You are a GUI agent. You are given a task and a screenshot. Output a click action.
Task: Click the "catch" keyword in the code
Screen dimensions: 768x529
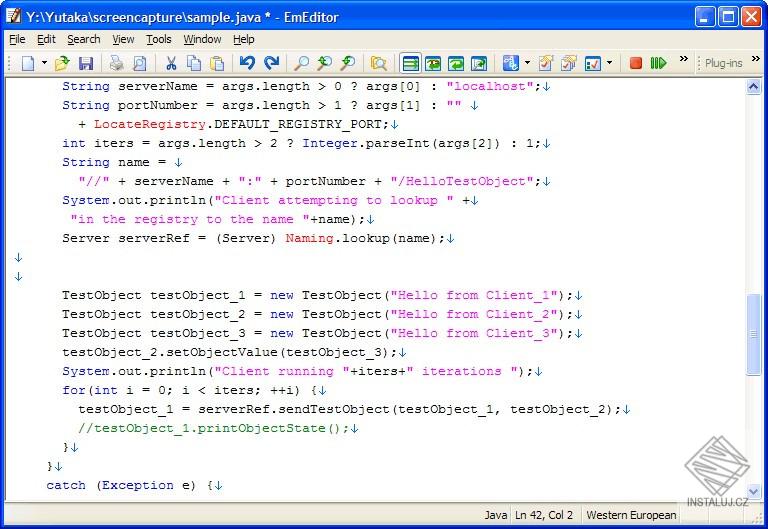(66, 485)
